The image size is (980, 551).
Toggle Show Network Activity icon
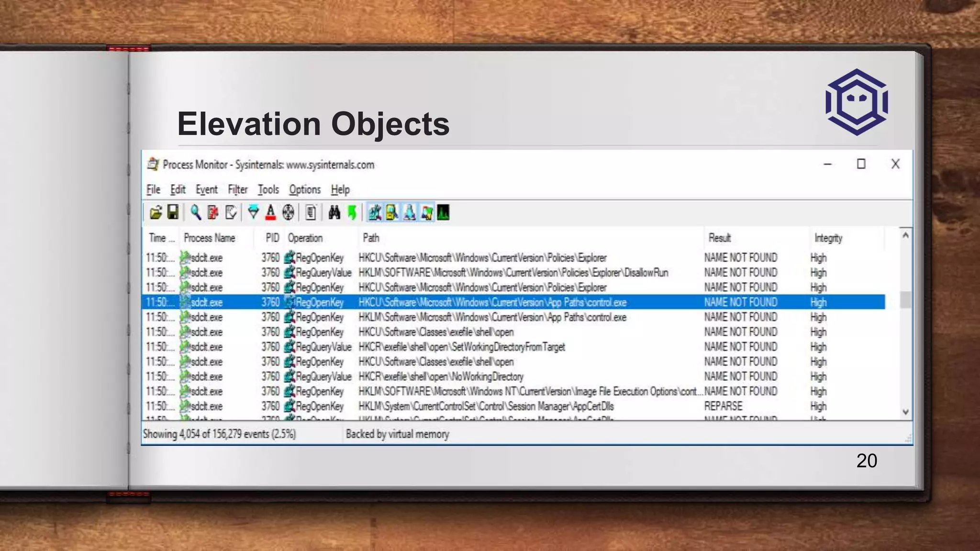pos(409,212)
